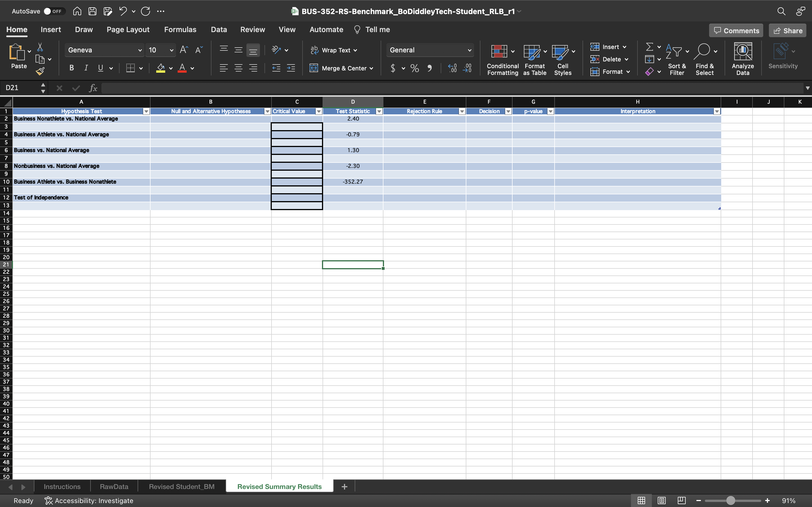The width and height of the screenshot is (812, 507).
Task: Open the Formulas ribbon tab
Action: (x=180, y=30)
